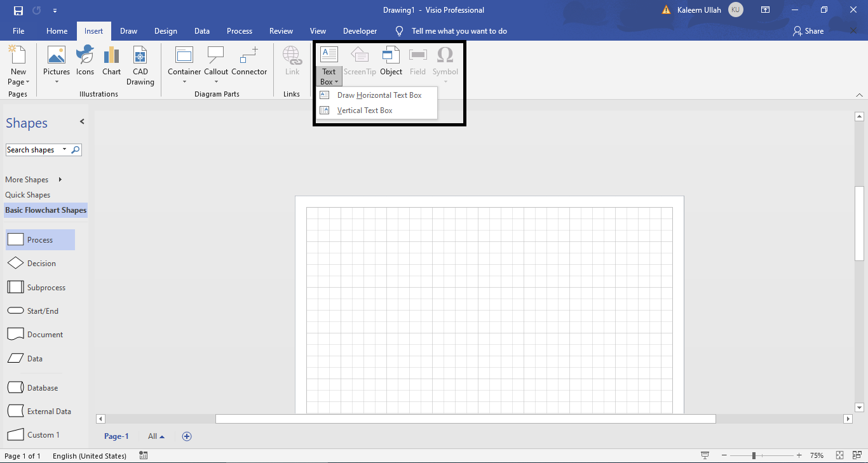Insert a Chart from the ribbon
This screenshot has height=463, width=868.
pyautogui.click(x=111, y=62)
